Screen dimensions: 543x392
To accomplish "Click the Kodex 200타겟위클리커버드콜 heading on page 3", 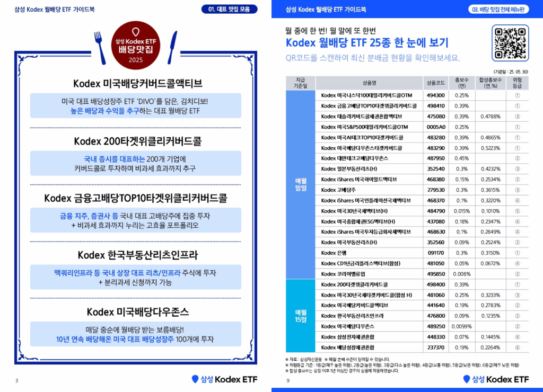I will [137, 141].
